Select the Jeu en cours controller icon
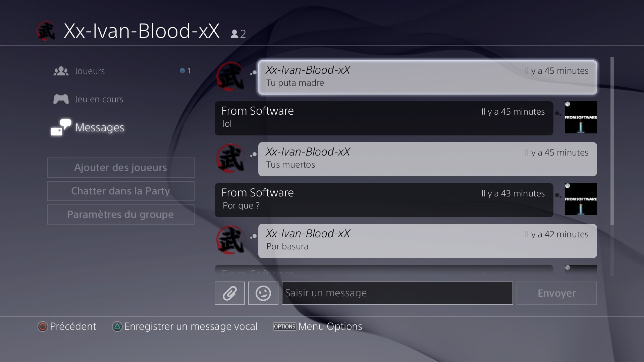Screen dimensions: 644x362 point(61,99)
